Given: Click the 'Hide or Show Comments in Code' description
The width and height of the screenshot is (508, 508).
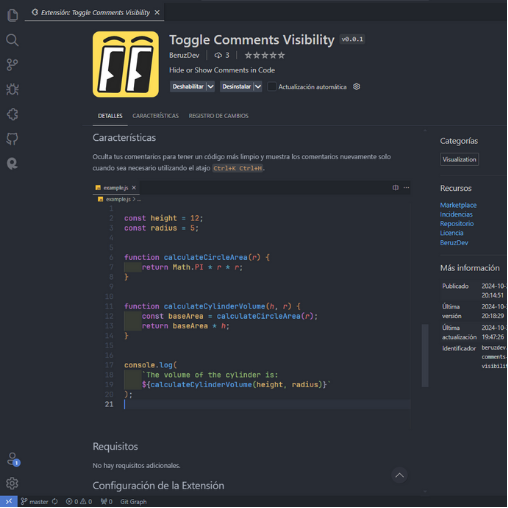Looking at the screenshot, I should (x=222, y=70).
